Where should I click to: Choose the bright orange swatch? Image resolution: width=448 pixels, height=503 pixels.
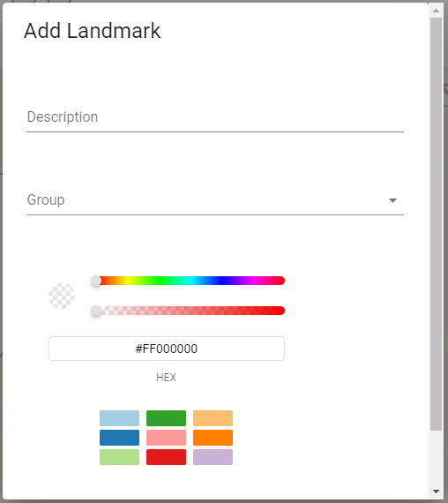(x=213, y=438)
